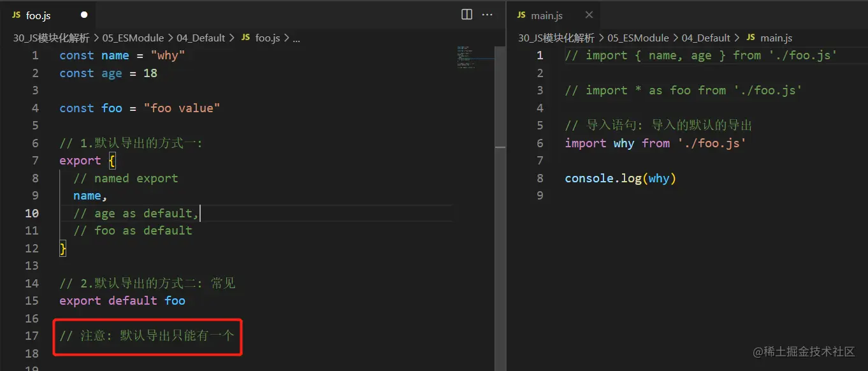868x371 pixels.
Task: Click the console.log(why) line in main.js
Action: click(x=620, y=178)
